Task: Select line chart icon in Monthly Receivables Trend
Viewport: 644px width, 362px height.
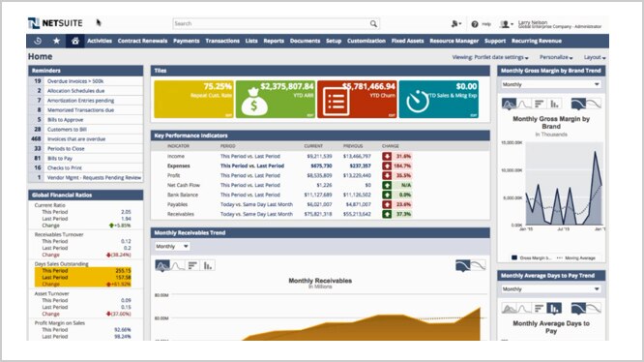Action: coord(177,266)
